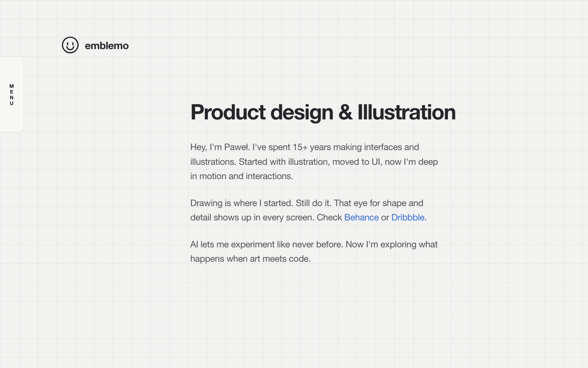Click the ampersand in the main heading
588x368 pixels.
(345, 112)
